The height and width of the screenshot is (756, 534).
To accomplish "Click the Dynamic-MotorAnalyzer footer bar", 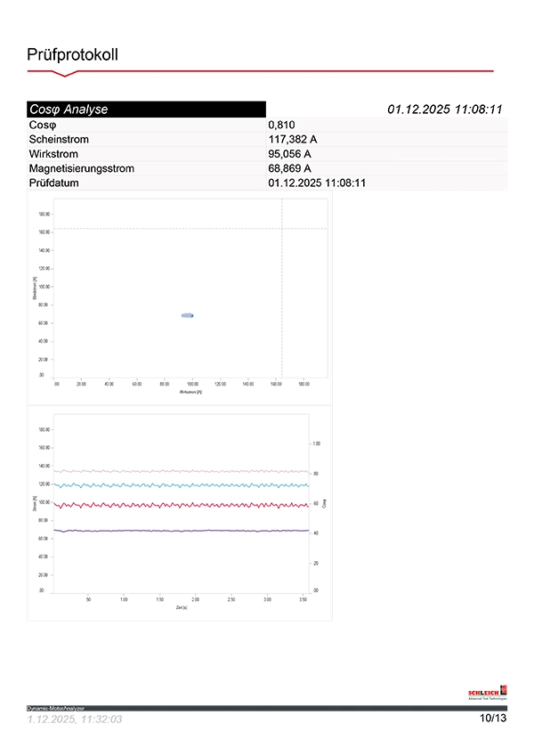I will pos(267,708).
